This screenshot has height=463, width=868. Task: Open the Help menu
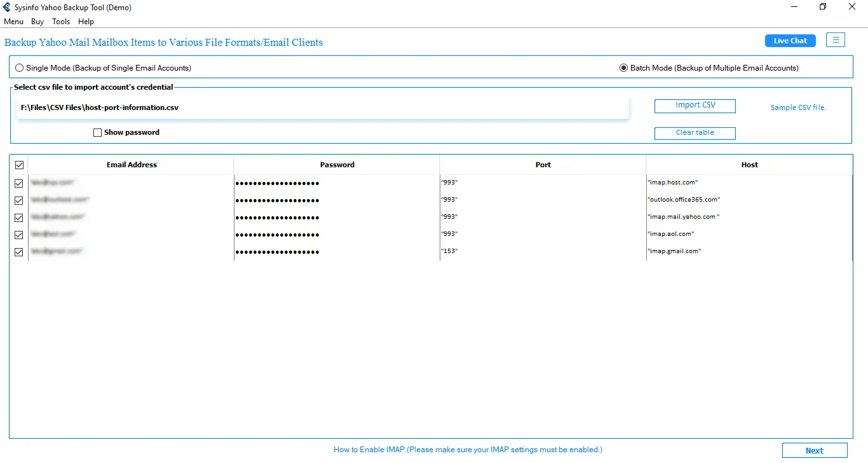click(86, 22)
